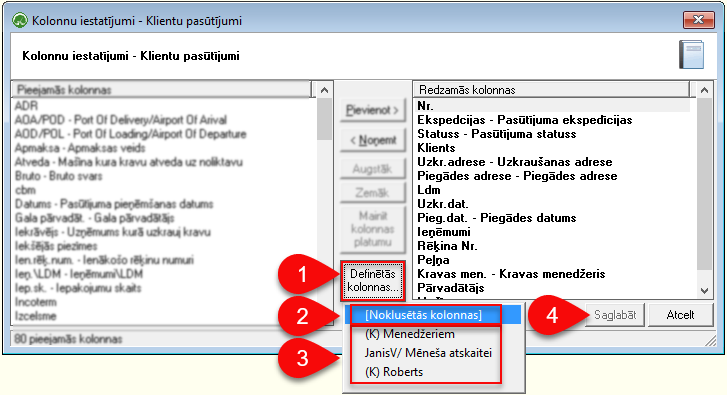Screen dimensions: 727x395
Task: Select Iekrāvējs - Uzņēmums kurā uzkrauj kravu
Action: point(164,232)
